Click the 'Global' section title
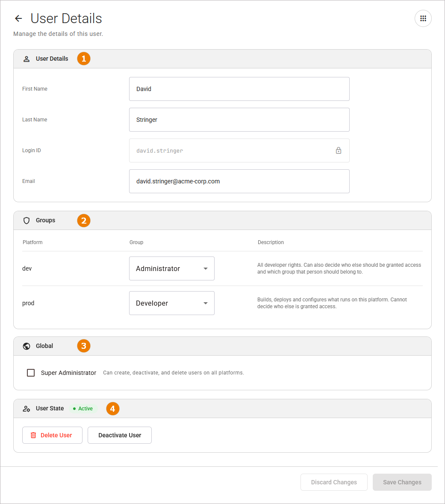Viewport: 445px width, 504px height. [44, 346]
